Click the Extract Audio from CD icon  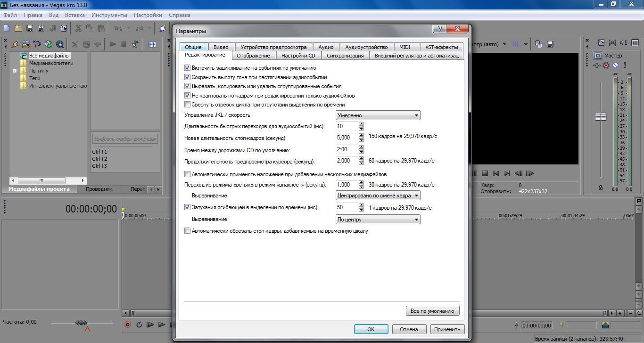tap(48, 44)
